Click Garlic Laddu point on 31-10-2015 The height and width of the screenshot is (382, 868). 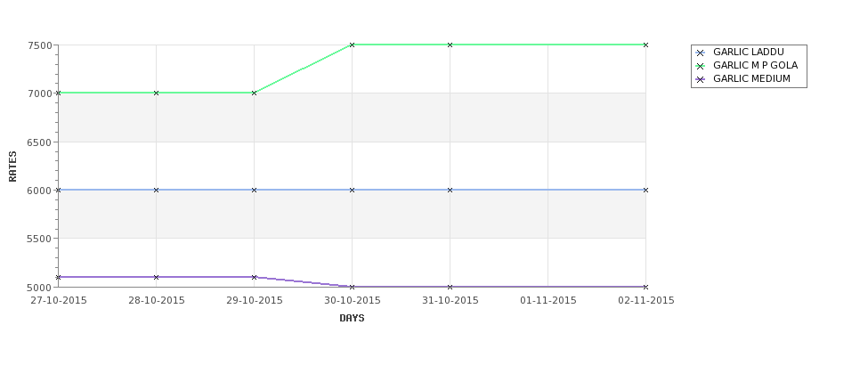click(450, 190)
